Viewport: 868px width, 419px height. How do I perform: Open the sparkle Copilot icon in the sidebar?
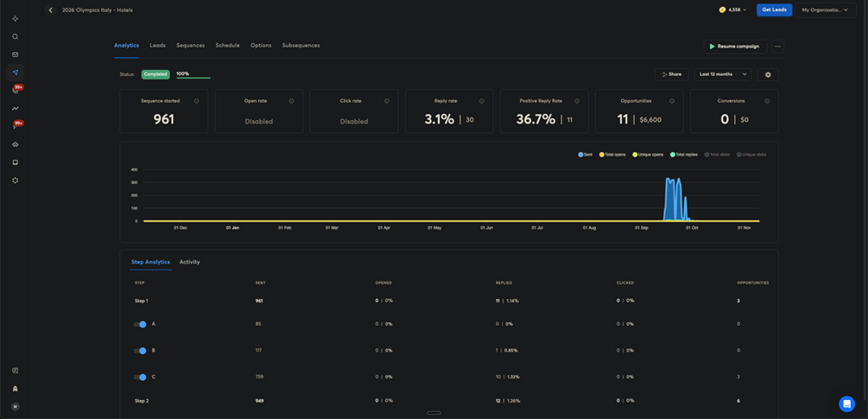[16, 19]
